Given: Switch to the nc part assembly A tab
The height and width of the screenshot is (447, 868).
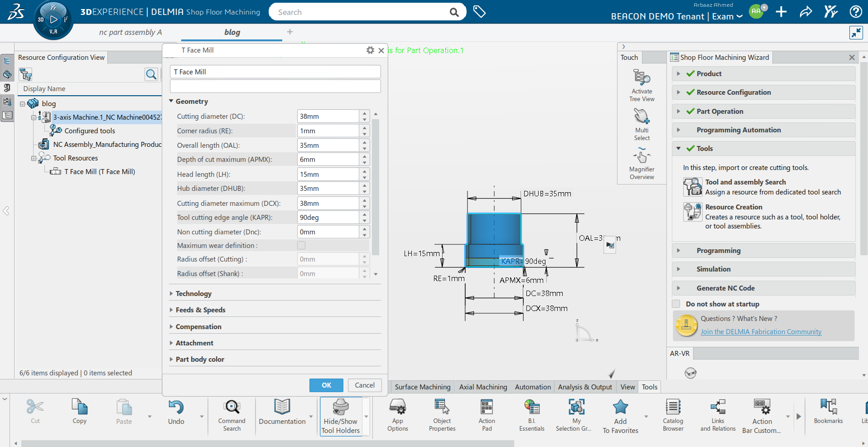Looking at the screenshot, I should (x=130, y=32).
